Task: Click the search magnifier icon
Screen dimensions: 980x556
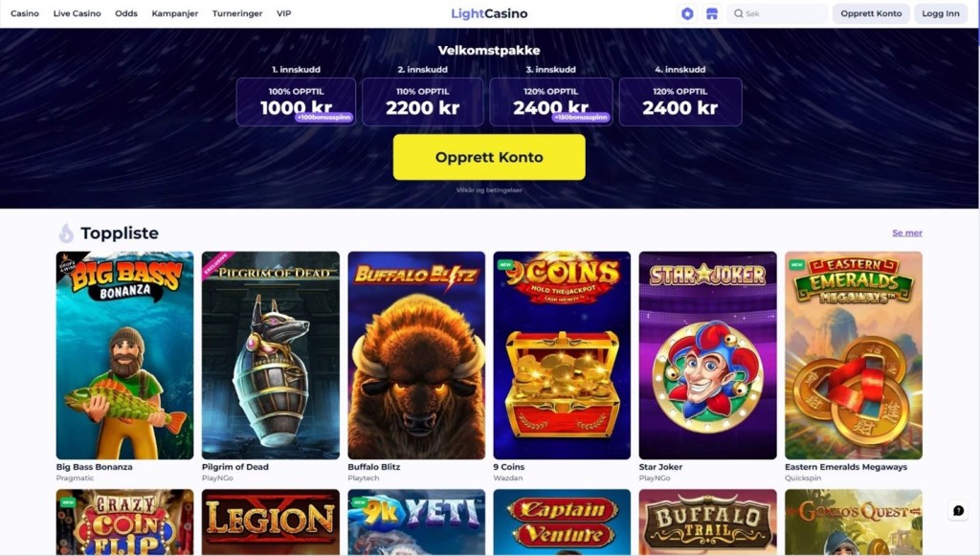Action: (738, 13)
